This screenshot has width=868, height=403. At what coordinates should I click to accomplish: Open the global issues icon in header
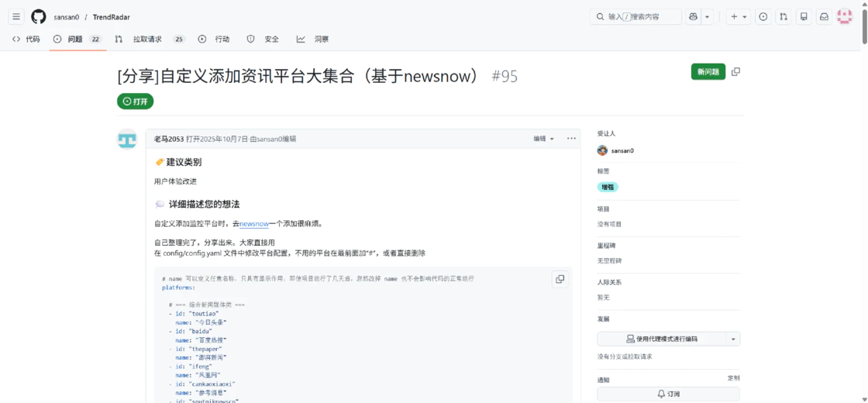click(x=763, y=16)
